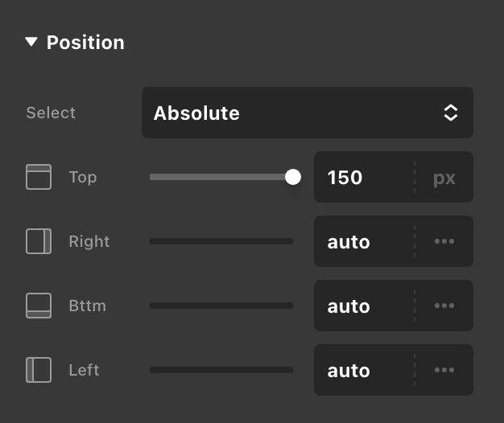
Task: Click the Position section title
Action: coord(85,42)
